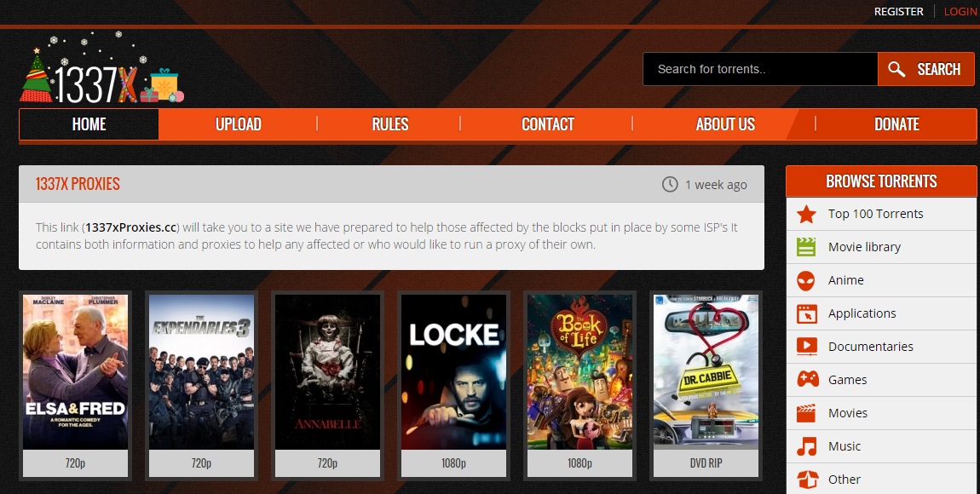980x494 pixels.
Task: Click the Register link
Action: [x=898, y=11]
